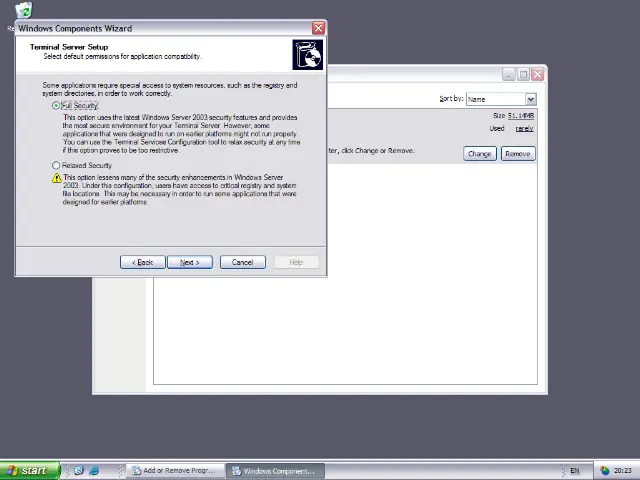The height and width of the screenshot is (480, 640).
Task: Launch Internet Explorer from quick launch
Action: coord(94,471)
